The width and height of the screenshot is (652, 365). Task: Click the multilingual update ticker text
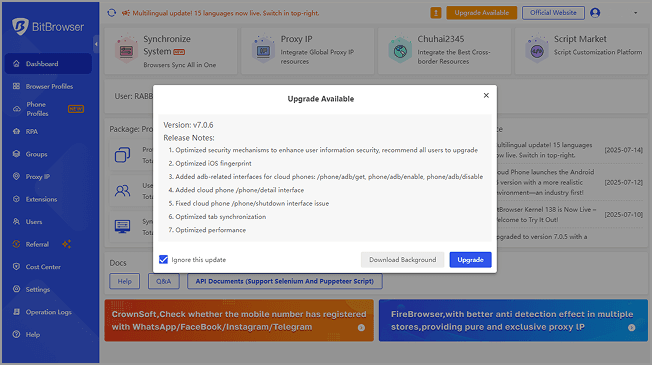pyautogui.click(x=226, y=13)
